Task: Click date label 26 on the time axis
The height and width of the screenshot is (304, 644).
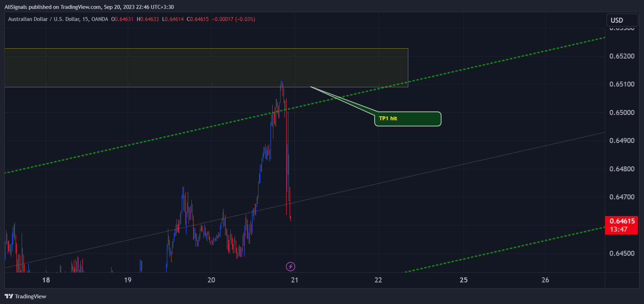Action: click(x=545, y=280)
